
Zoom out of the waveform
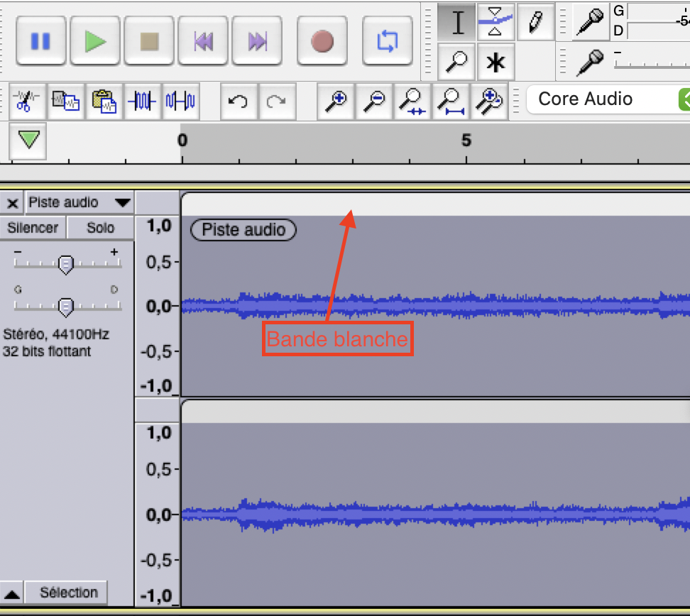click(374, 101)
